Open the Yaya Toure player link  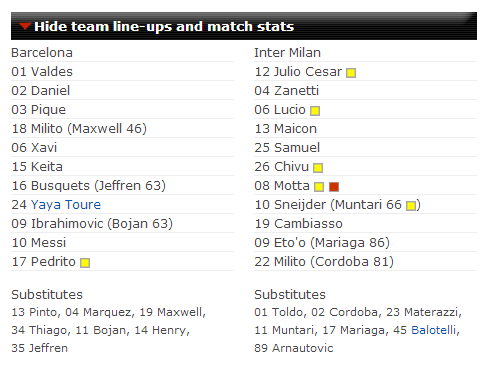point(66,205)
